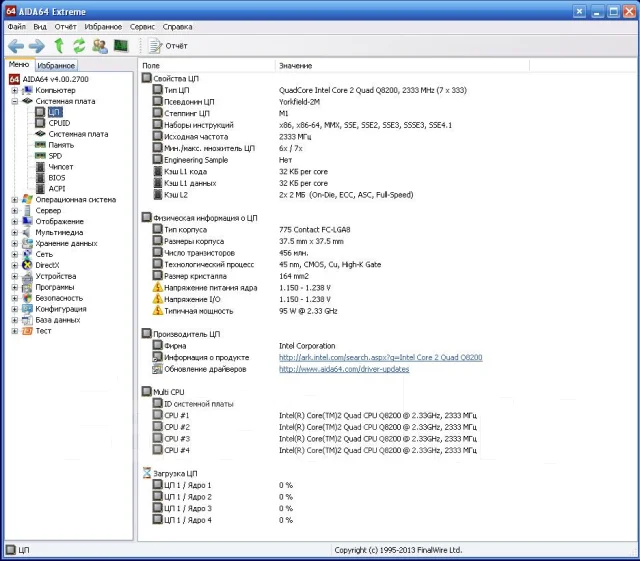Viewport: 640px width, 561px height.
Task: Open BIOS in the tree
Action: click(x=57, y=178)
